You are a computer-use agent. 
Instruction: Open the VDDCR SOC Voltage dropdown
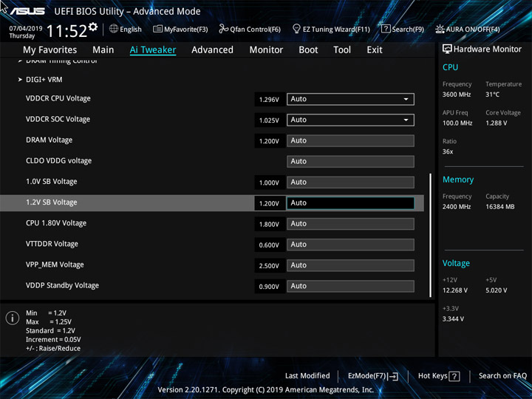click(350, 120)
